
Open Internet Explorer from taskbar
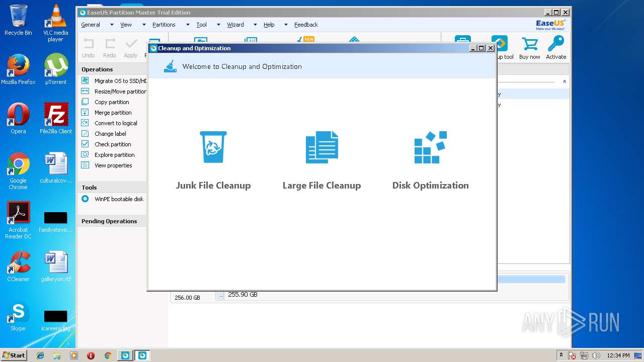pyautogui.click(x=40, y=355)
